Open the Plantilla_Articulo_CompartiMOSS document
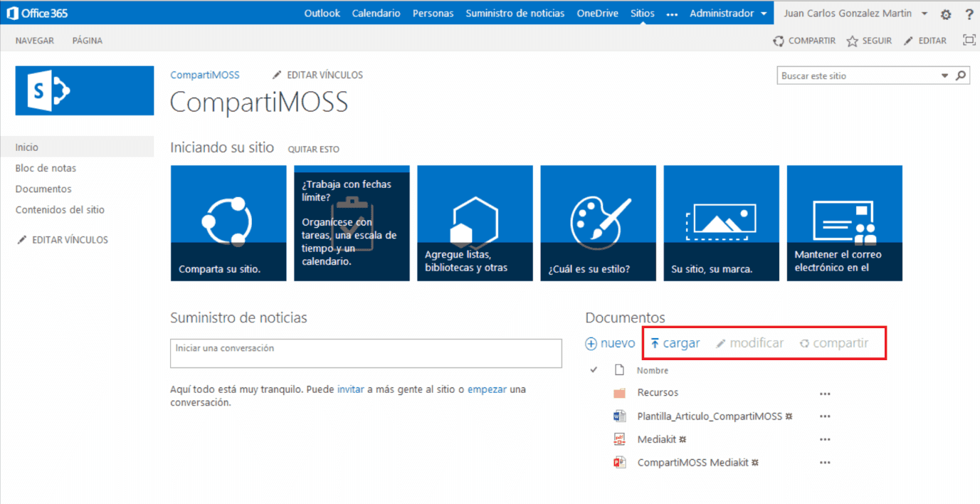 click(x=710, y=416)
